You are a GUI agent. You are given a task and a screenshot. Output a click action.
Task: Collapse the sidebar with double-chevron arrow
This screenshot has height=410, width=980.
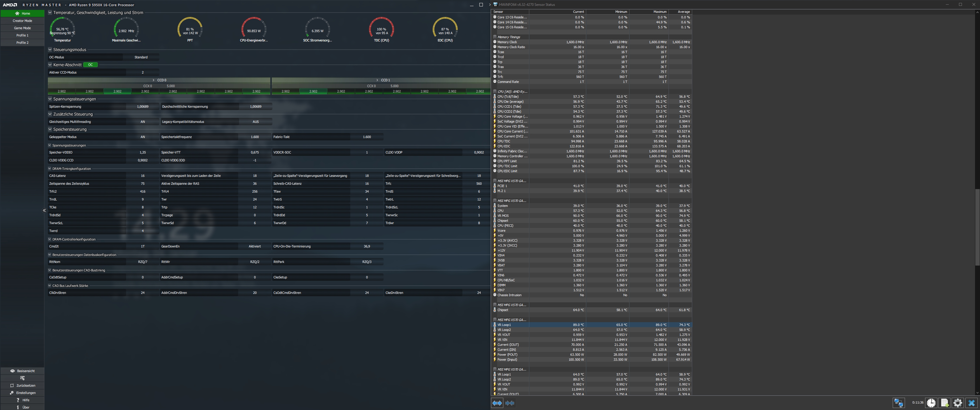click(x=44, y=210)
